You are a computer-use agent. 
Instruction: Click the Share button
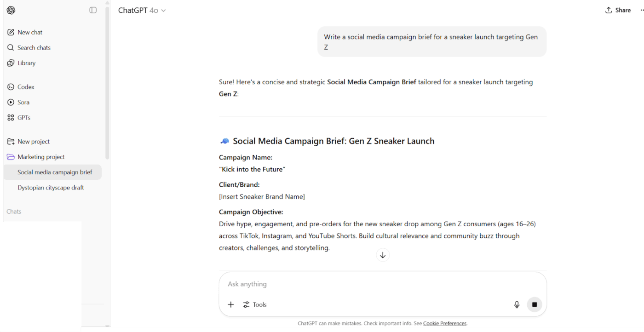click(618, 10)
